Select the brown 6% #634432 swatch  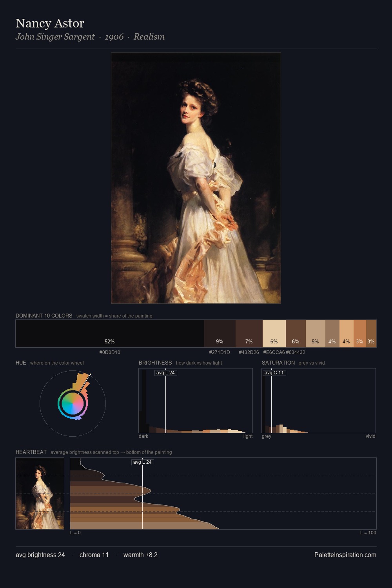coord(296,334)
